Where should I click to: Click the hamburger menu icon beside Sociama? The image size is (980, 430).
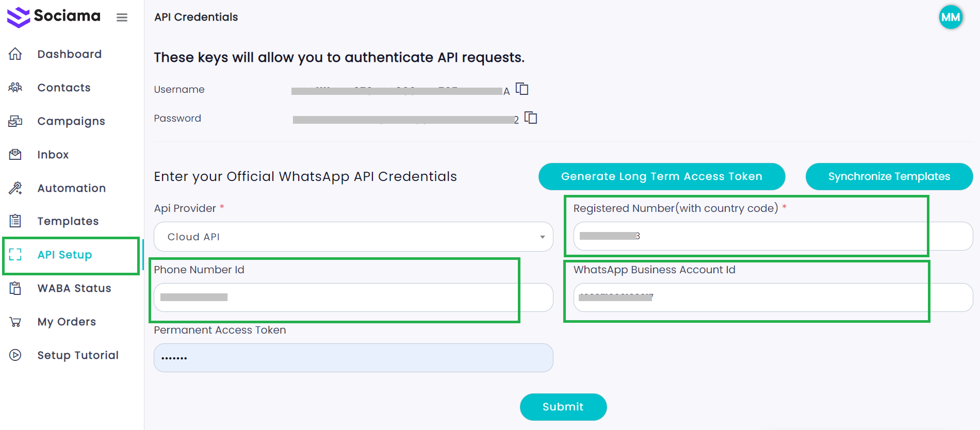click(122, 18)
